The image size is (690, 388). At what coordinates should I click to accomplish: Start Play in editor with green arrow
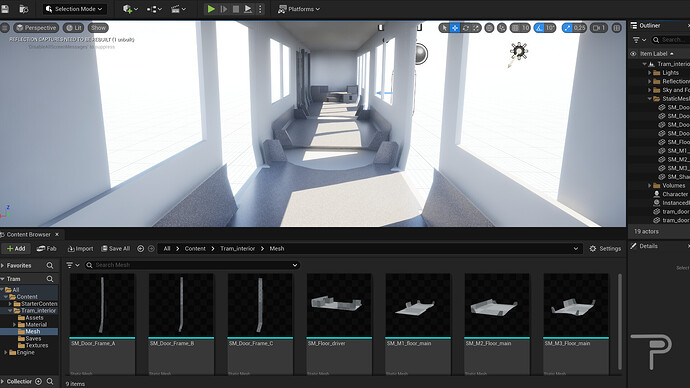pyautogui.click(x=211, y=9)
